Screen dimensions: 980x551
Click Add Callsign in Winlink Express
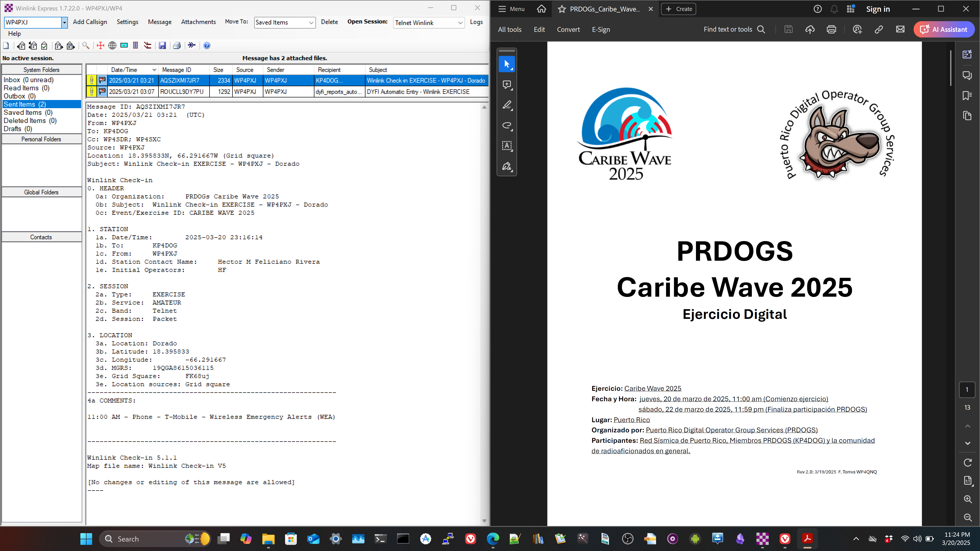point(90,22)
